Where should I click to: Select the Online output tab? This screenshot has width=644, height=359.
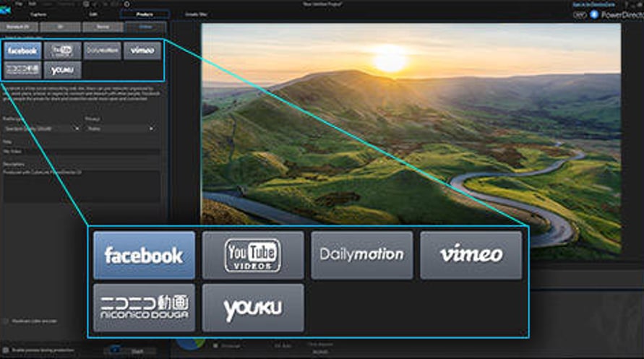tap(145, 27)
